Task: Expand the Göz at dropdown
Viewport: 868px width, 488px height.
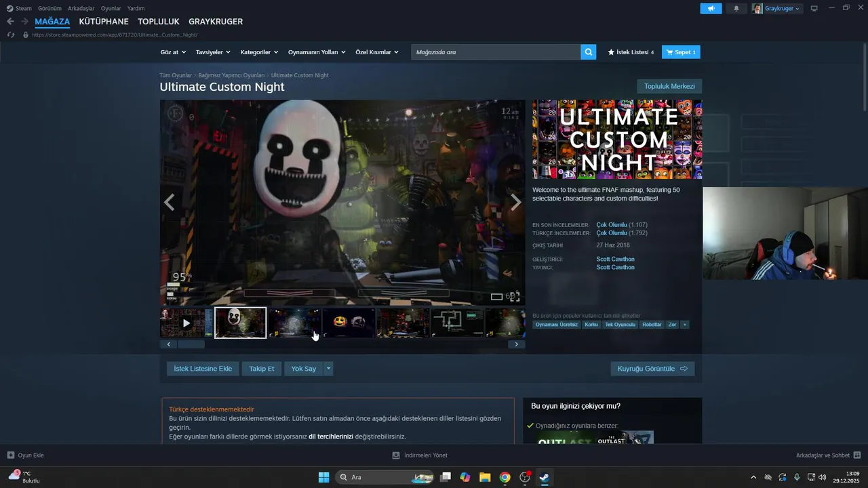Action: pos(172,52)
